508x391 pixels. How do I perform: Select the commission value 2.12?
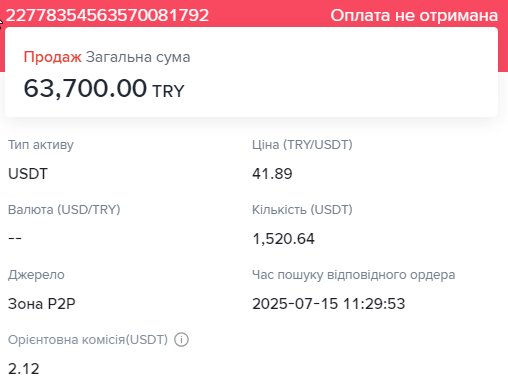coord(23,369)
